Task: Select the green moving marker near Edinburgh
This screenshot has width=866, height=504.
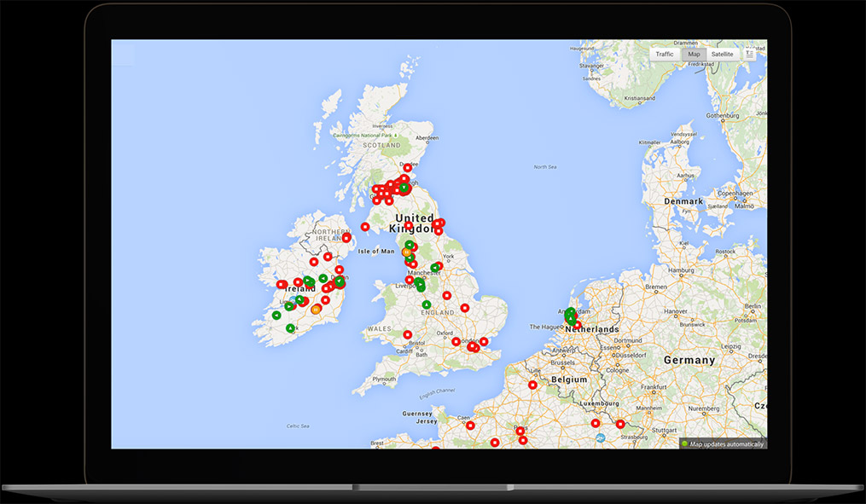Action: [x=404, y=188]
